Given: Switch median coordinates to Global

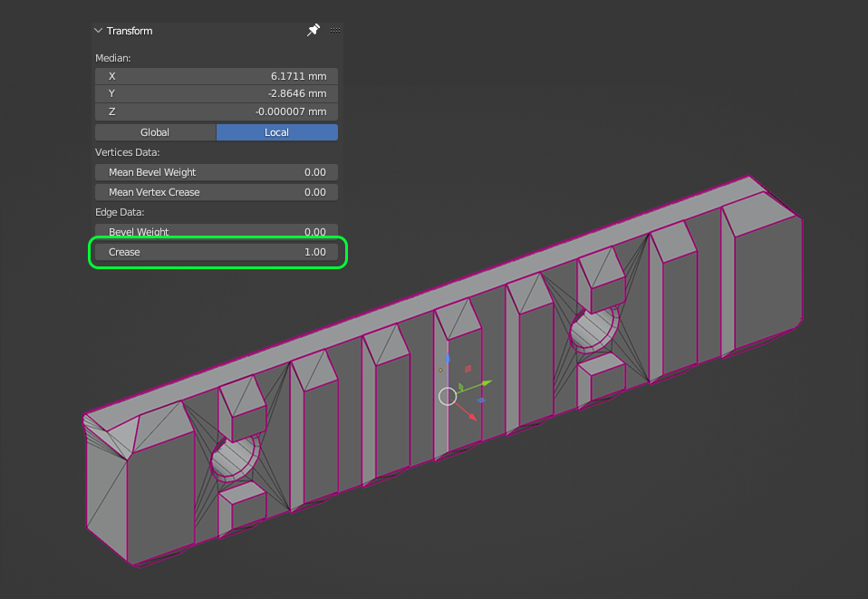Looking at the screenshot, I should click(155, 132).
